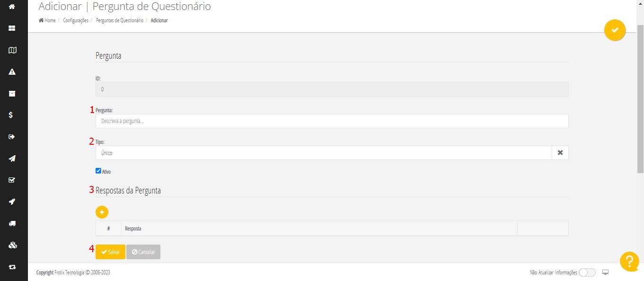Click the monitor icon in the footer

click(x=605, y=272)
